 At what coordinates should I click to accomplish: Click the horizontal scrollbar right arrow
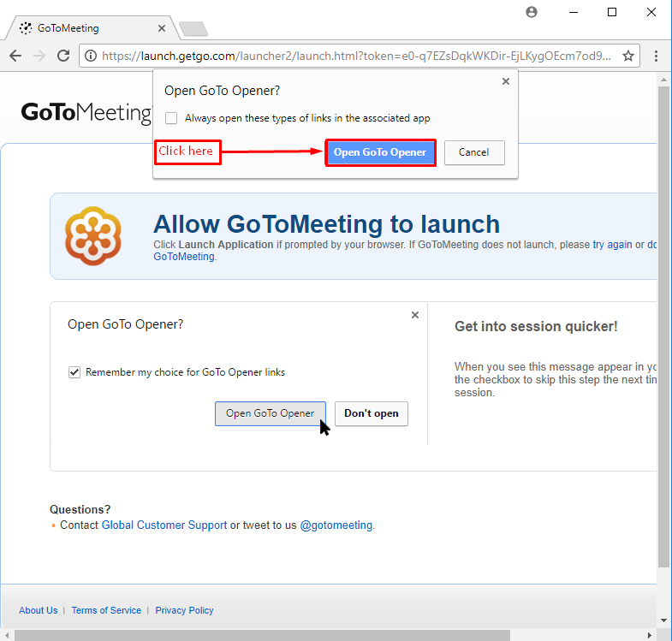tap(650, 635)
